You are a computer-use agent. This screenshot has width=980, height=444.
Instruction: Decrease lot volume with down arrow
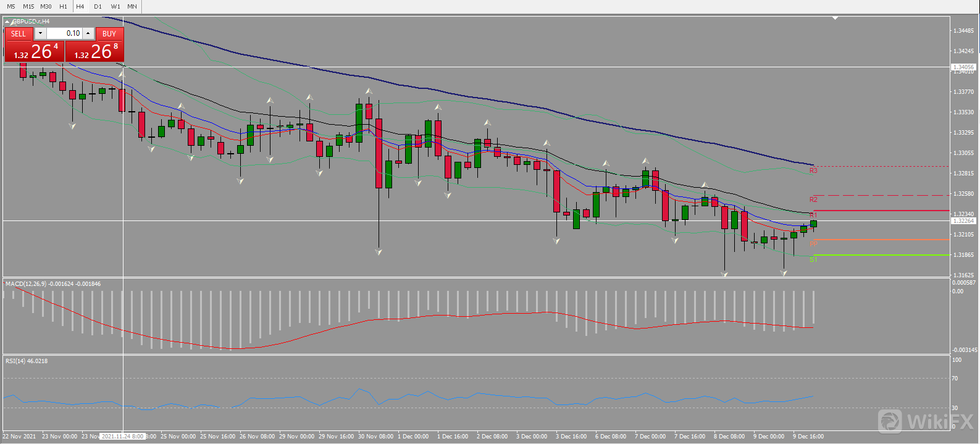pos(41,33)
